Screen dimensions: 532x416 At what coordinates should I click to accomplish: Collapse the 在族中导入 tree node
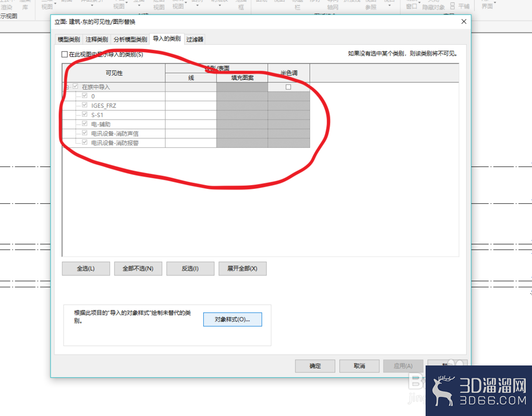coord(67,87)
